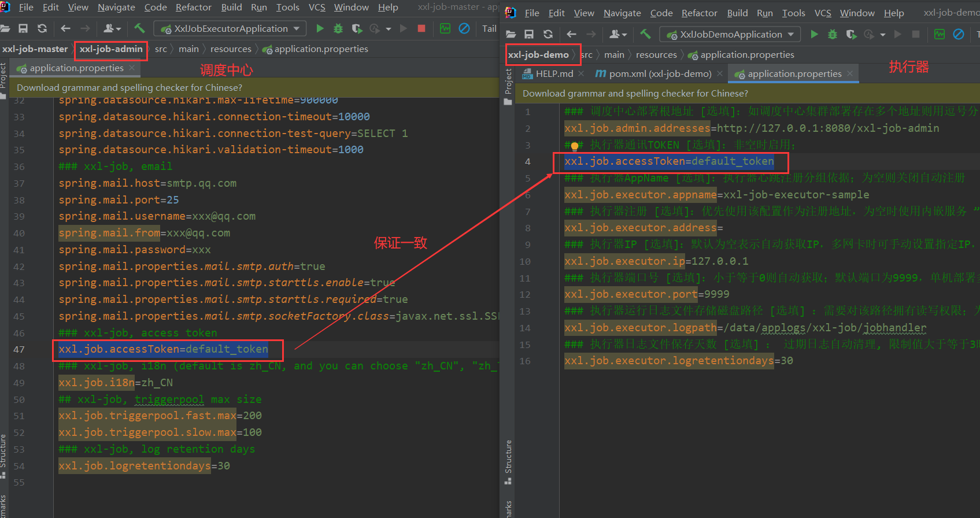Click the Open folder icon in xxl-job-master window
The width and height of the screenshot is (980, 518).
pos(5,28)
